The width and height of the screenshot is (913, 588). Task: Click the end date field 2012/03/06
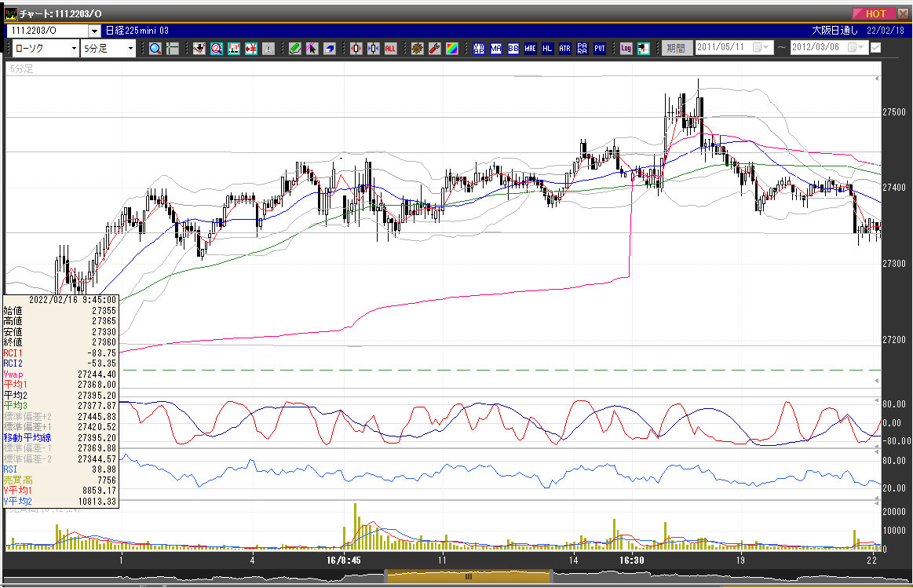821,48
